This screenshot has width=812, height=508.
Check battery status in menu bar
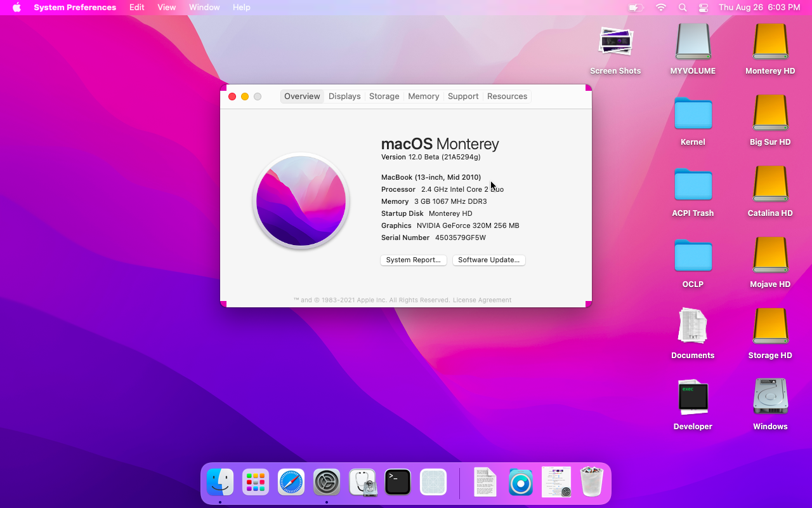(636, 8)
